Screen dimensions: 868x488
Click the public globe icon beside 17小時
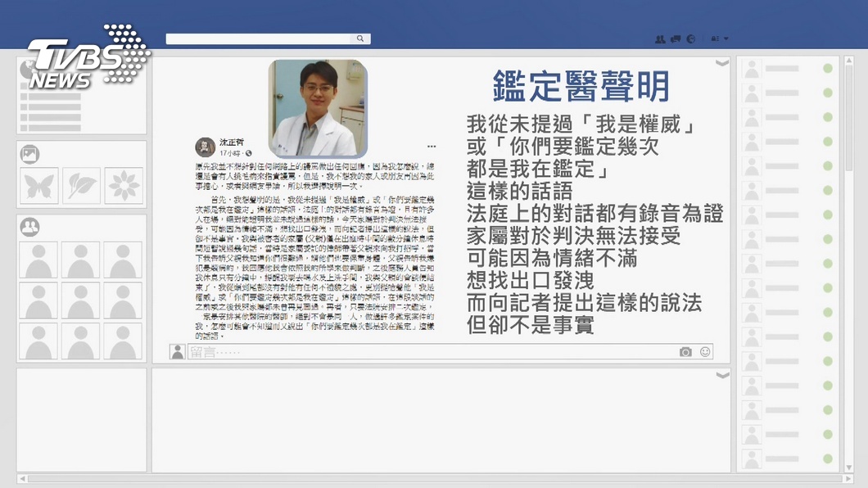249,153
